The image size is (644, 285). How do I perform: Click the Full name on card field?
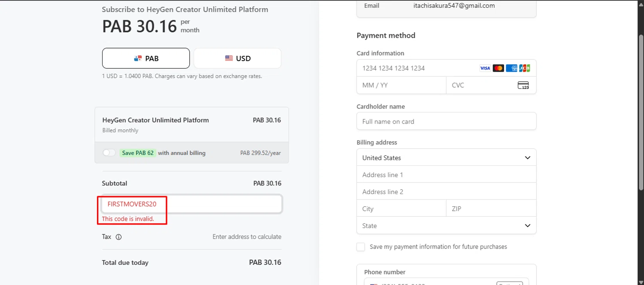click(x=447, y=121)
